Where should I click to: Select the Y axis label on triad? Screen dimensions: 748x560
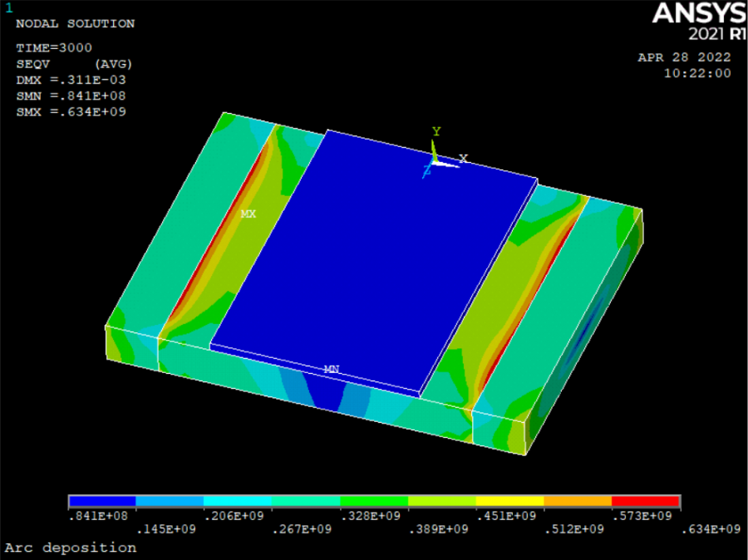click(435, 132)
